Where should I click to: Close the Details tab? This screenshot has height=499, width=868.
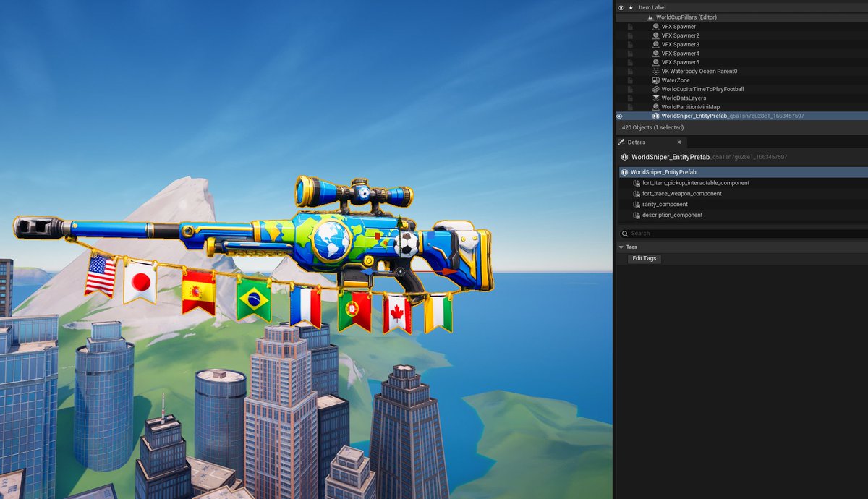(x=678, y=142)
